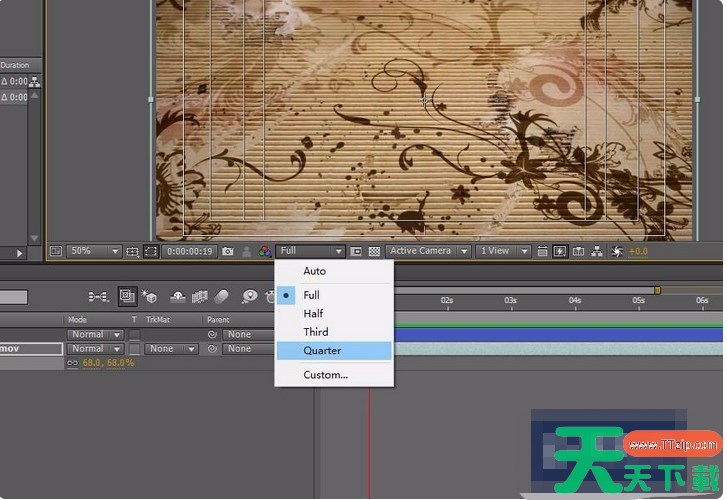This screenshot has height=500, width=727.
Task: Click the snapshot camera icon
Action: pos(228,252)
